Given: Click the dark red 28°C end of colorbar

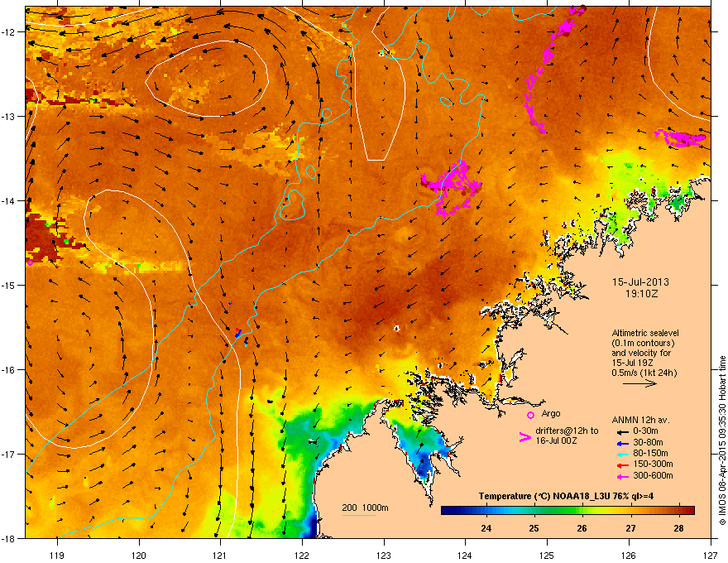Looking at the screenshot, I should [x=691, y=511].
